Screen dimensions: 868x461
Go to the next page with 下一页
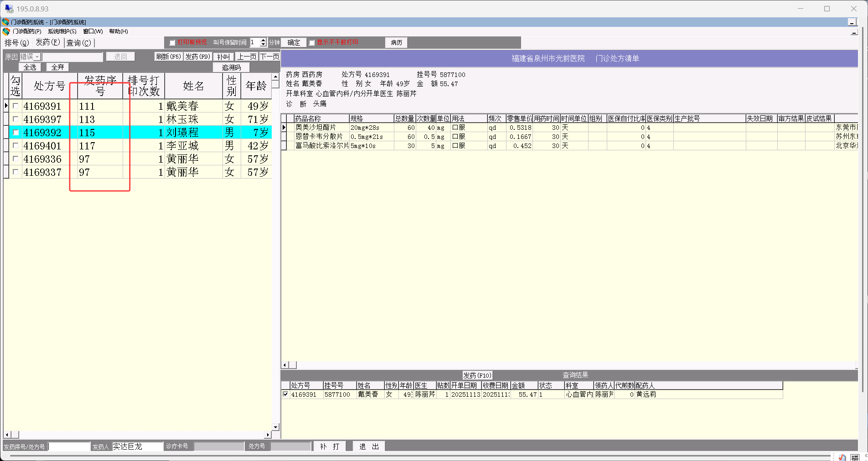tap(269, 56)
